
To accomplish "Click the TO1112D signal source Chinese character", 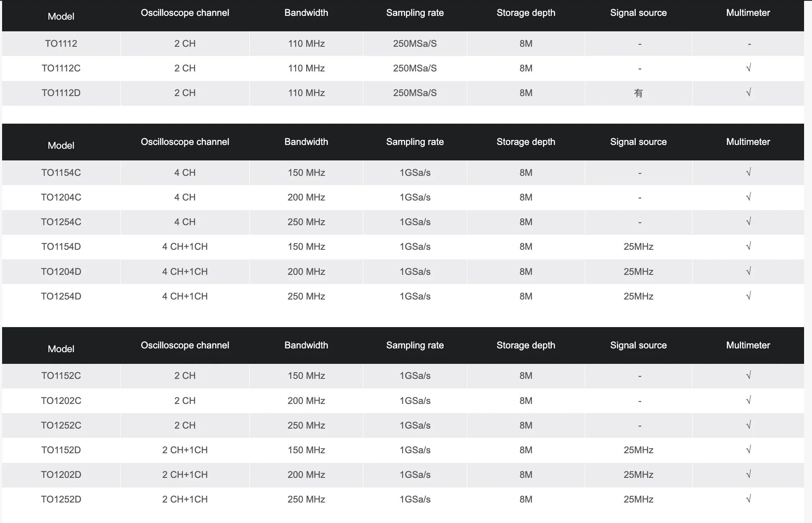I will pyautogui.click(x=638, y=93).
